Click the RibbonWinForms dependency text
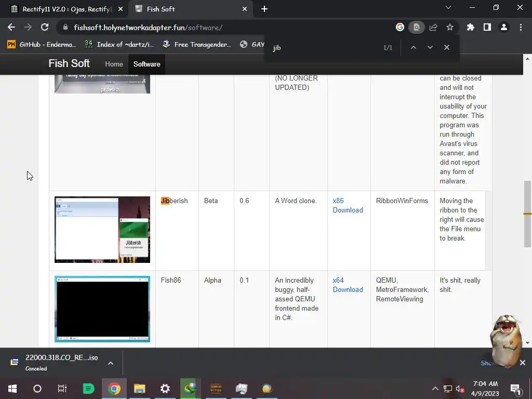The width and height of the screenshot is (532, 399). (402, 201)
